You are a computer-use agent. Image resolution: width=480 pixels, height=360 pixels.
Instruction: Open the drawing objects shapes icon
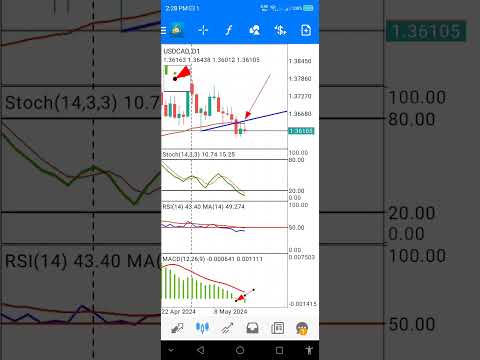coord(254,31)
